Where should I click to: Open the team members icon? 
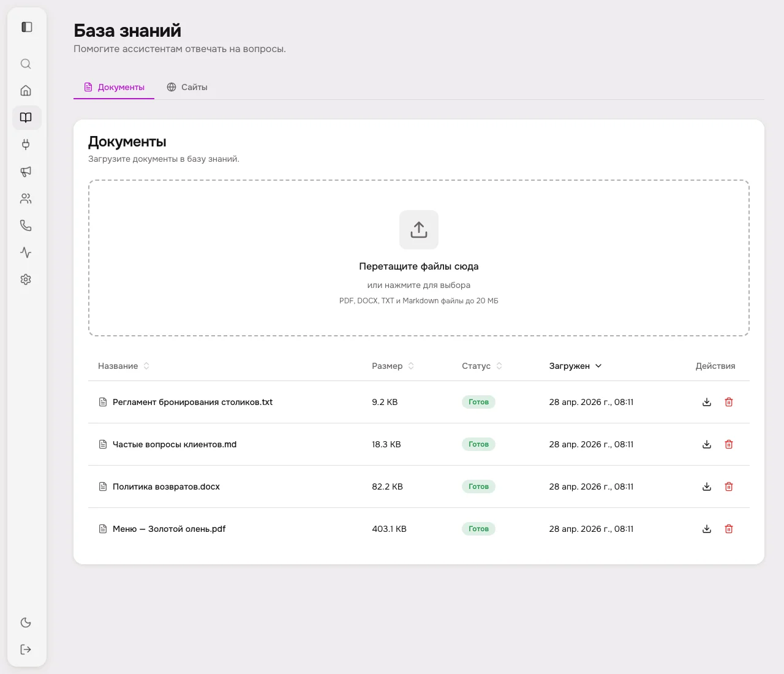coord(26,199)
